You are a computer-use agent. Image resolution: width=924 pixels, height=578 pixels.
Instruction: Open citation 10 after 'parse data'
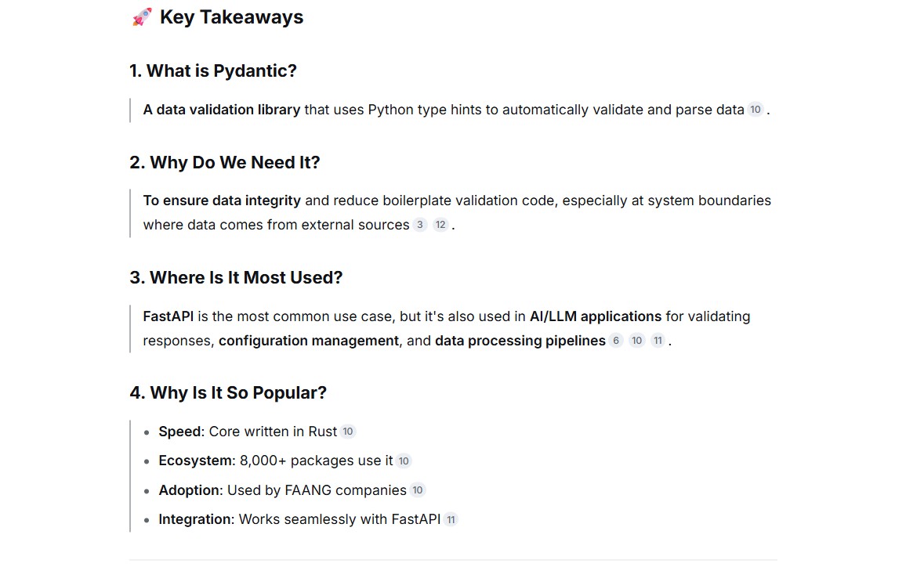755,110
